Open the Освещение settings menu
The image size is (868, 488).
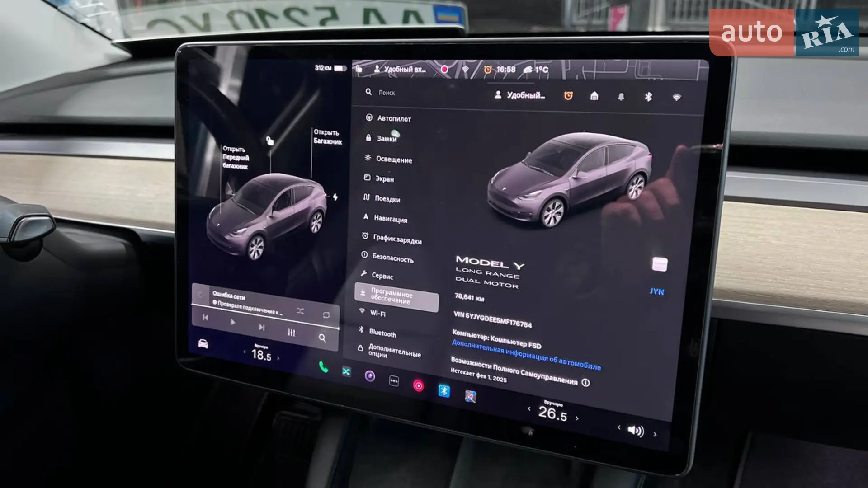(x=388, y=159)
